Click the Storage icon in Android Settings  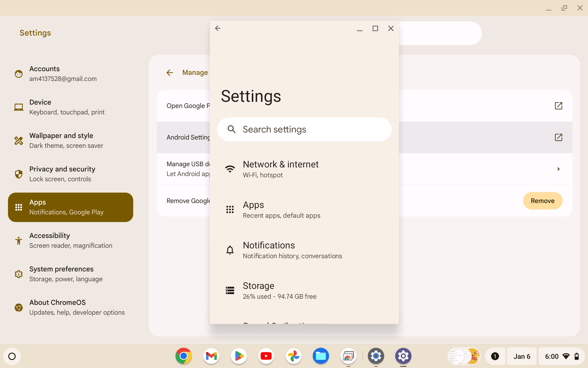230,290
